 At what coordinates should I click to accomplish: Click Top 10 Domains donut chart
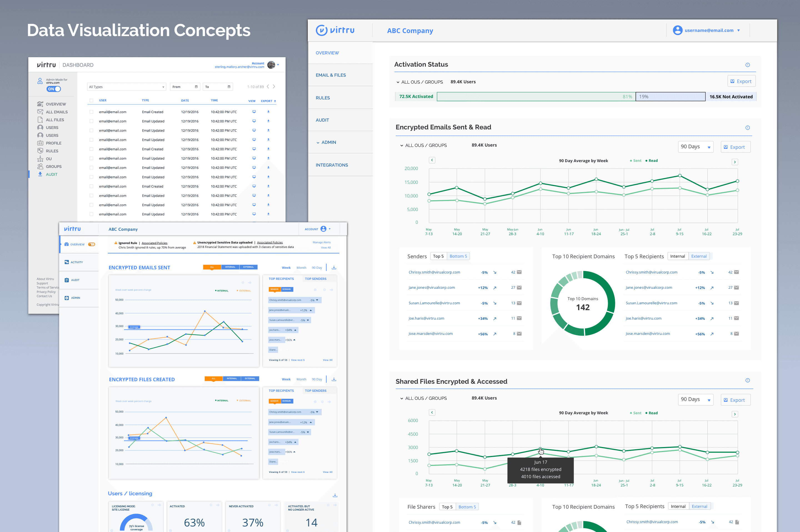pos(582,303)
